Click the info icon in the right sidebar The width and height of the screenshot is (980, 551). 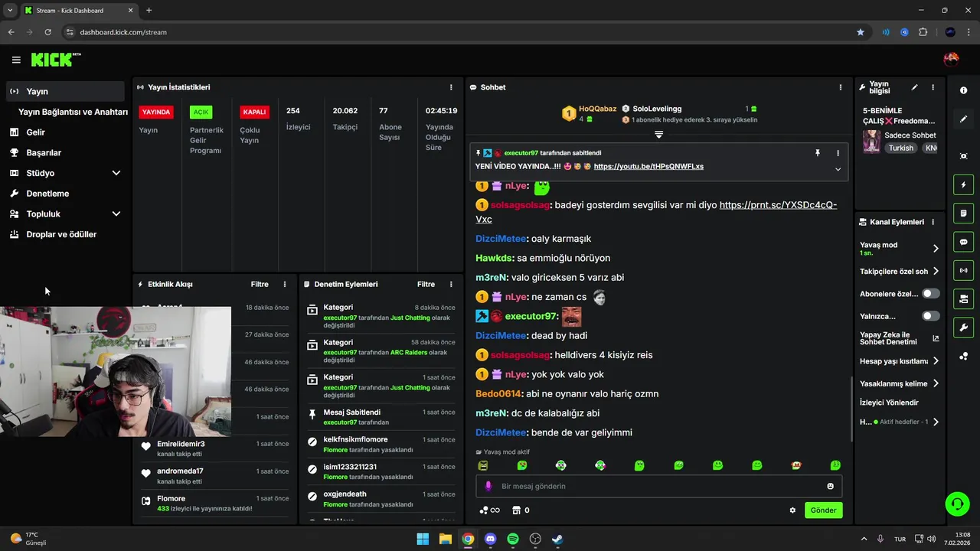tap(963, 90)
